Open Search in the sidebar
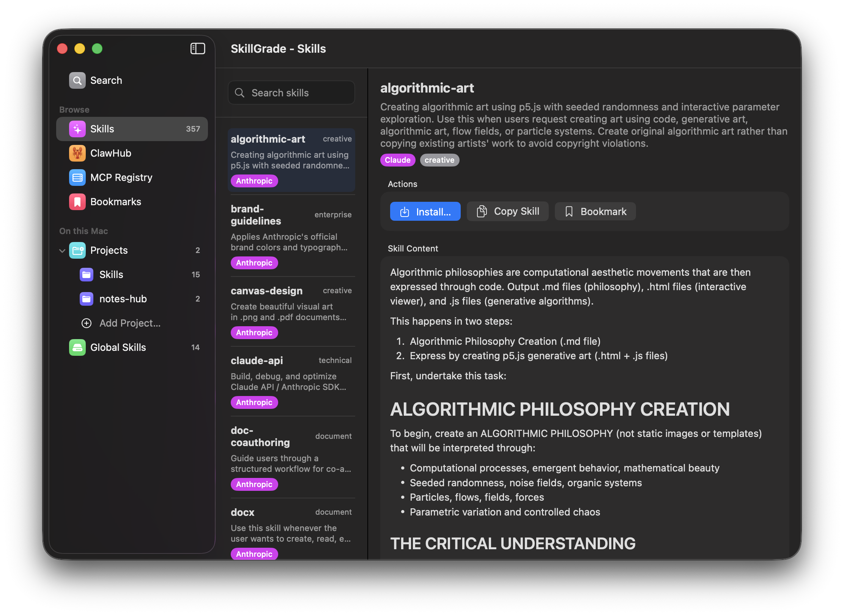 coord(132,80)
